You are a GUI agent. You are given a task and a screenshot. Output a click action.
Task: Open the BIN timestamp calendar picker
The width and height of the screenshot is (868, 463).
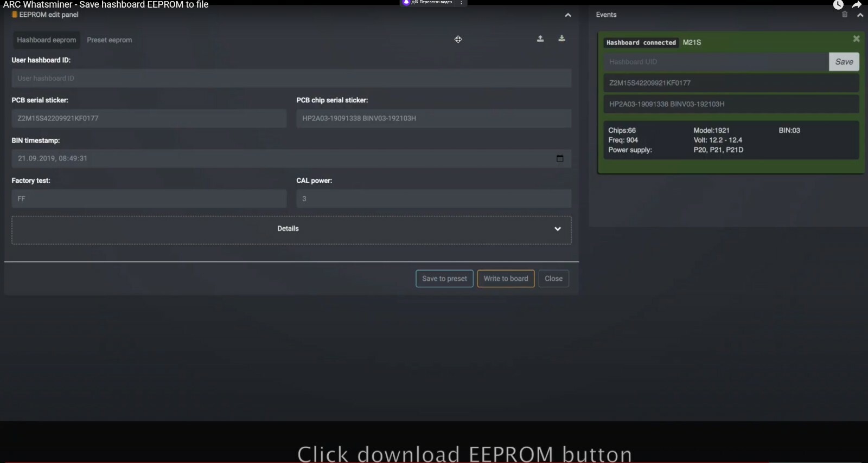(560, 158)
